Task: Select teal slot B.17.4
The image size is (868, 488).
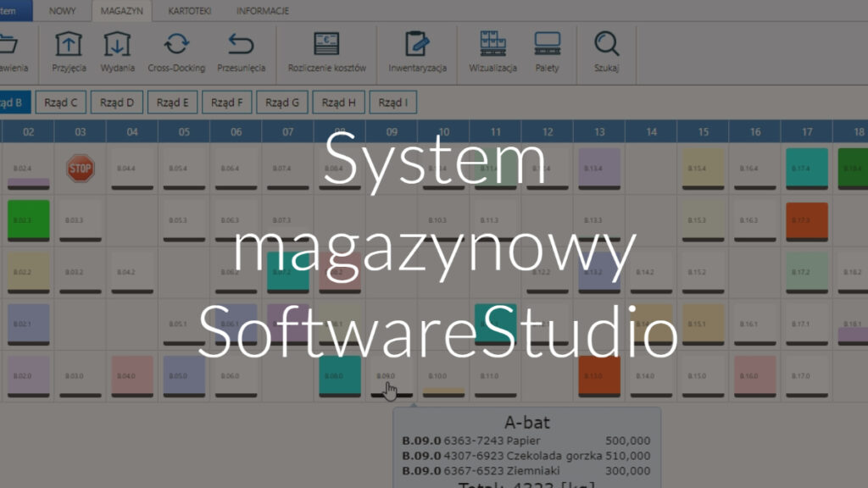Action: (807, 169)
